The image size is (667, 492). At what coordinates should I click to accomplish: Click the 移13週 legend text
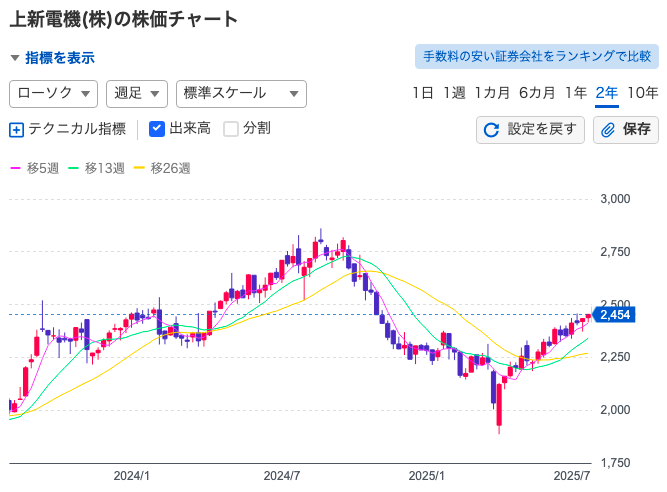(x=105, y=168)
